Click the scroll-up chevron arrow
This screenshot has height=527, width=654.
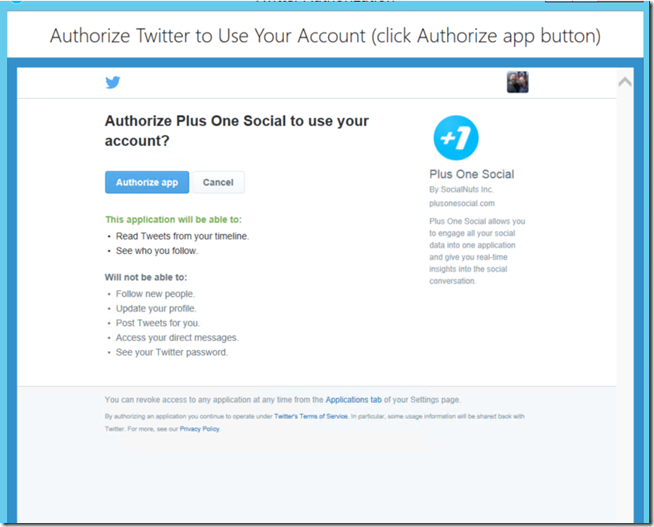pos(624,82)
